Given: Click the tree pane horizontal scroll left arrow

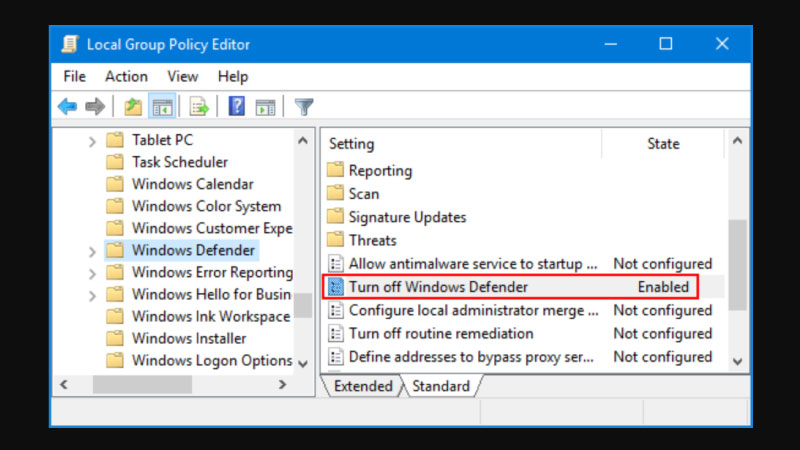Looking at the screenshot, I should pyautogui.click(x=64, y=384).
